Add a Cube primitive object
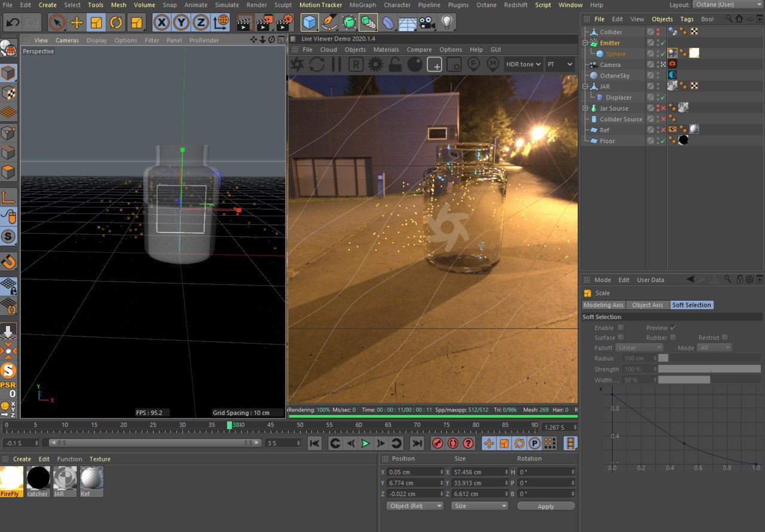 point(309,23)
